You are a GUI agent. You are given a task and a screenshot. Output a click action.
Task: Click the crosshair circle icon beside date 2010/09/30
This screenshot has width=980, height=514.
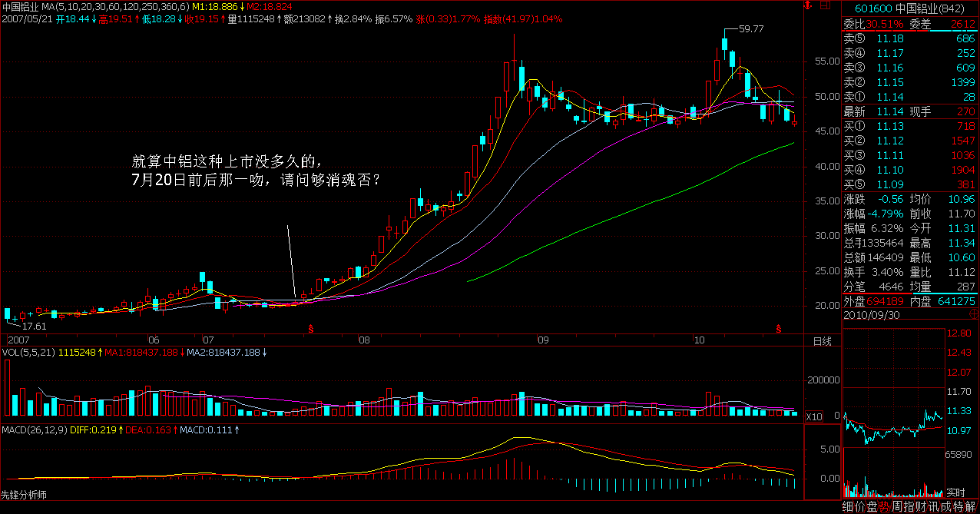coord(973,315)
